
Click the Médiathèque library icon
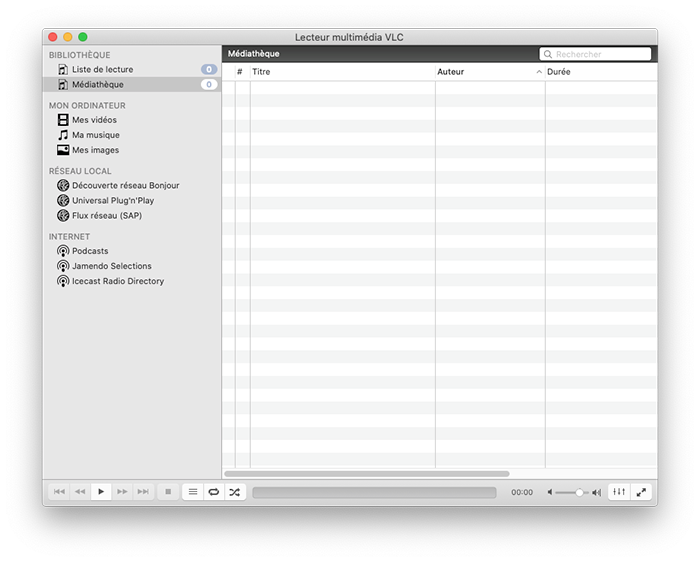coord(63,84)
